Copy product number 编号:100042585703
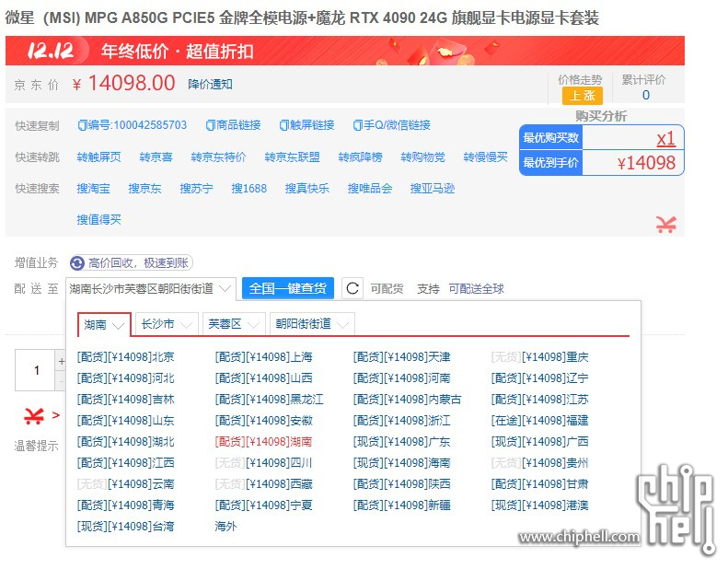 pyautogui.click(x=133, y=125)
